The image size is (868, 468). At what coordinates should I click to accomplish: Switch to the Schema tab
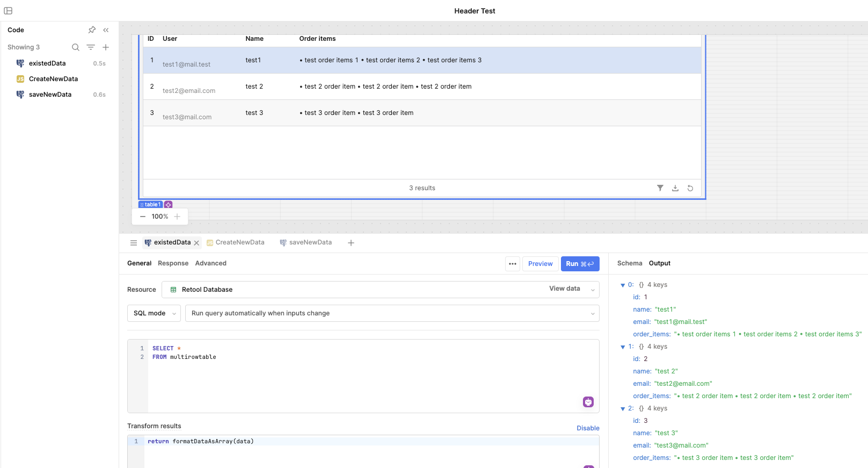pos(630,263)
